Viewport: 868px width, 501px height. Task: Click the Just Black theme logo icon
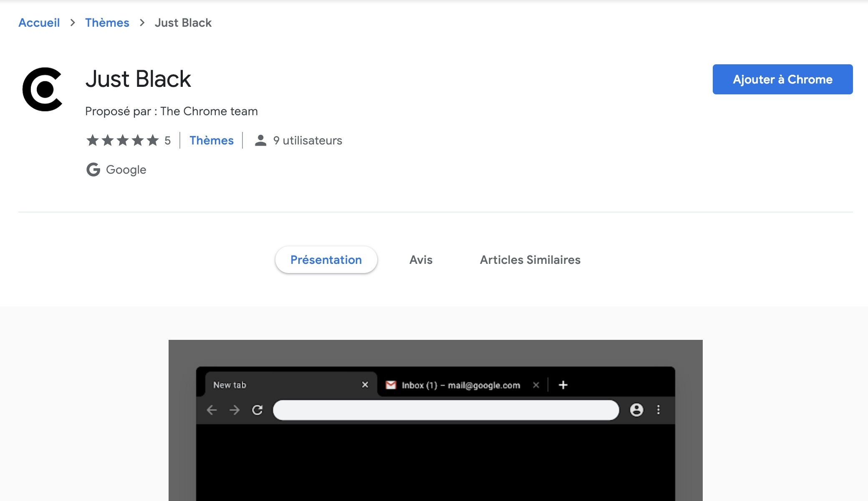pos(42,89)
